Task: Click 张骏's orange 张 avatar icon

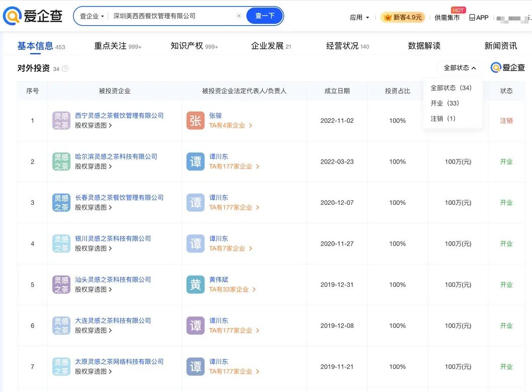Action: tap(195, 121)
